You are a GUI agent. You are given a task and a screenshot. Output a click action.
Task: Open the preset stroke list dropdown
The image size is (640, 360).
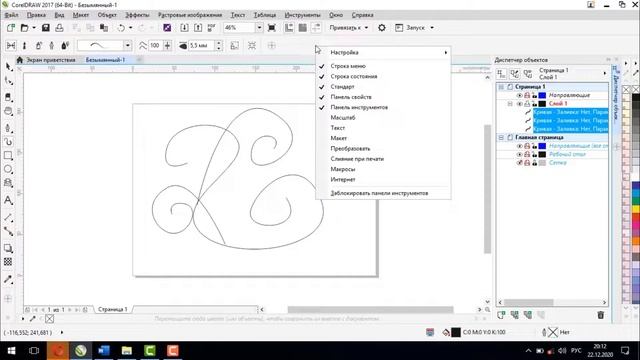127,45
